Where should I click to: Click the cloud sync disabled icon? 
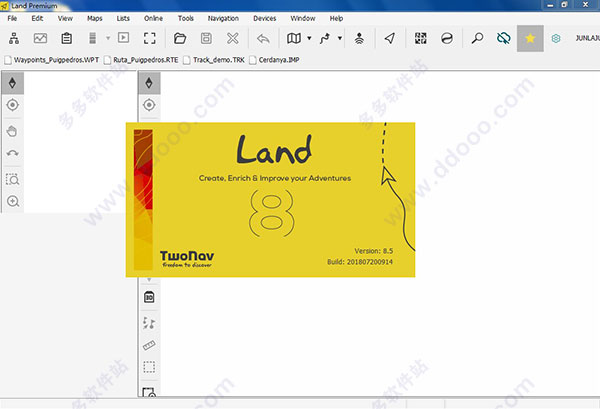pyautogui.click(x=503, y=38)
